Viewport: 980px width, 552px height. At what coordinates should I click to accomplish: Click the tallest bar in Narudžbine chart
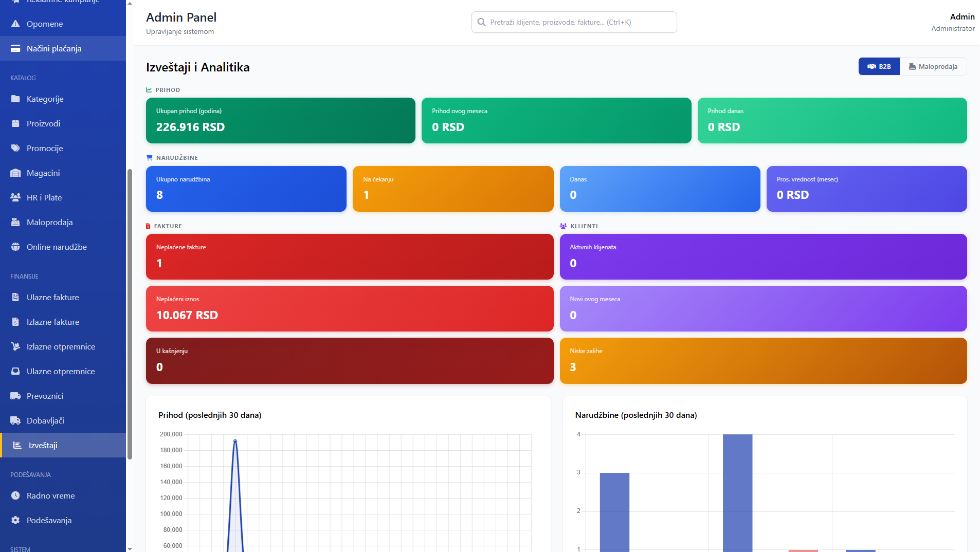pos(737,493)
